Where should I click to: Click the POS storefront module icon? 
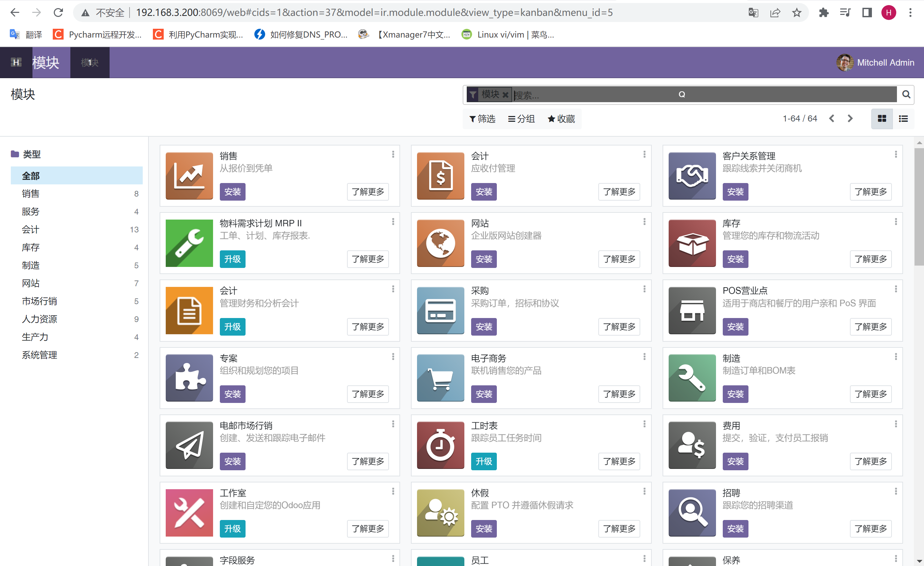(x=692, y=311)
